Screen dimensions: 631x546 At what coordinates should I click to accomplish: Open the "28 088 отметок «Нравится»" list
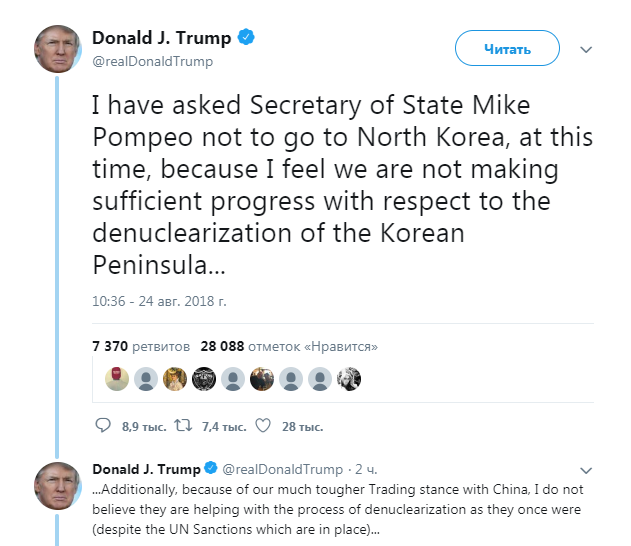click(289, 346)
